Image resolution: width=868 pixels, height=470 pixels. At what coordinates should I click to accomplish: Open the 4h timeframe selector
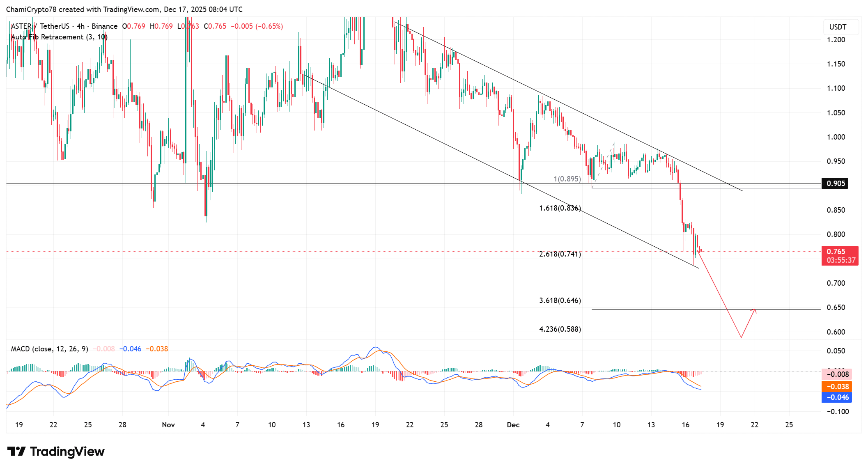(x=80, y=26)
